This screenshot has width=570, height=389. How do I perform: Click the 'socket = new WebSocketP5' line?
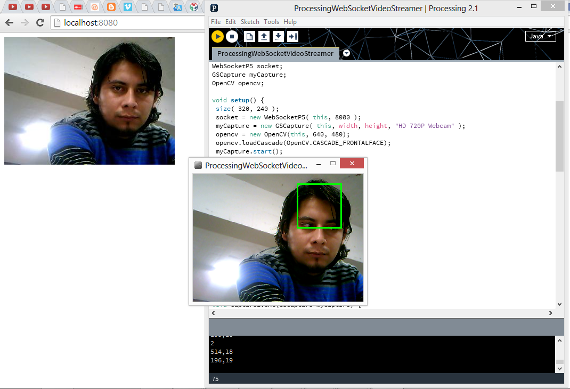(x=288, y=117)
